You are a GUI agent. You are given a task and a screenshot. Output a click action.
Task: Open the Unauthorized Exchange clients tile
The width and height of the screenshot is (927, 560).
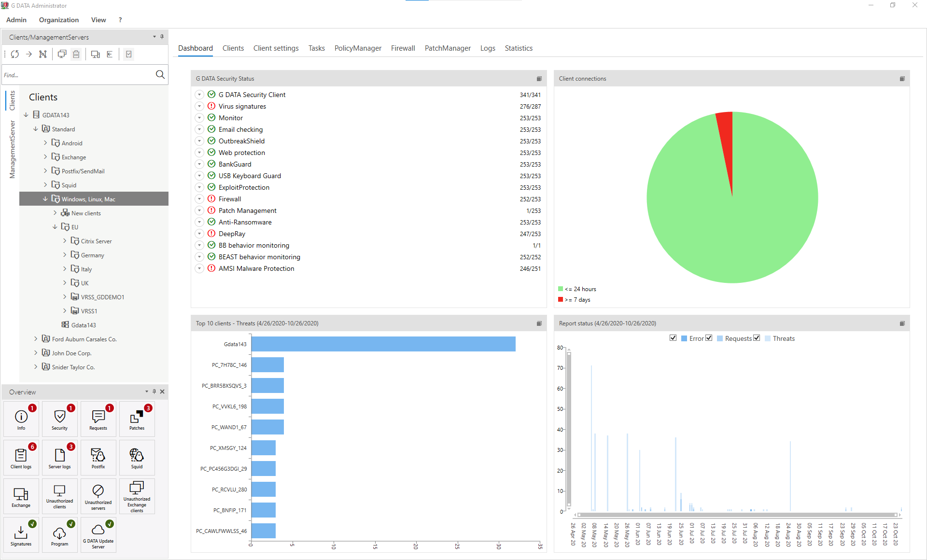click(137, 496)
